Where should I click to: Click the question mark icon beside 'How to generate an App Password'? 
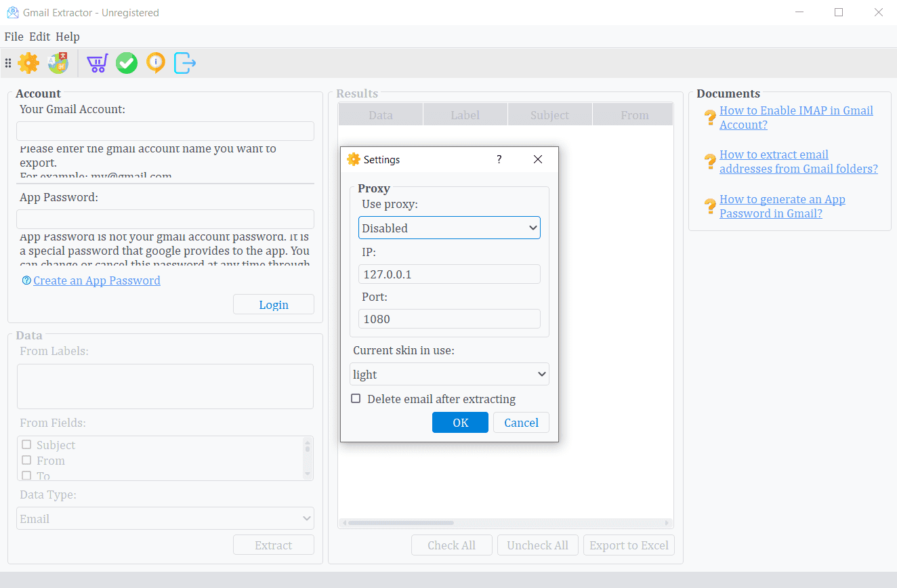click(x=710, y=207)
